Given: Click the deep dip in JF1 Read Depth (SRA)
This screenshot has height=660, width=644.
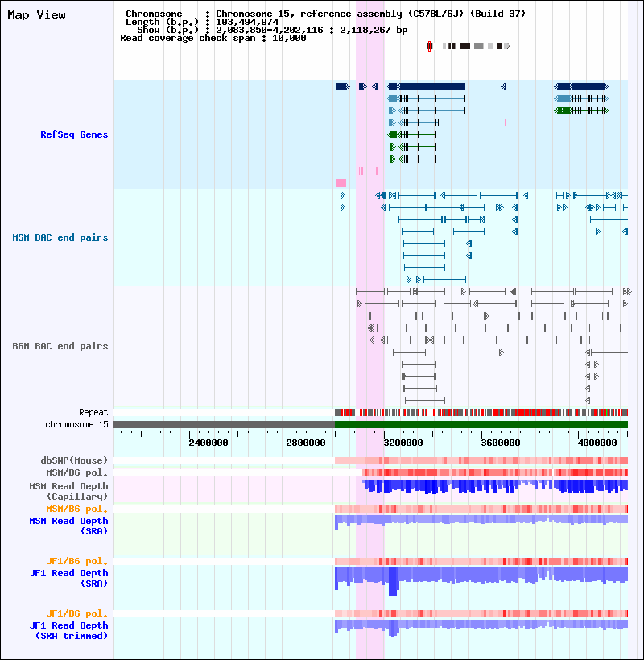Looking at the screenshot, I should point(393,583).
